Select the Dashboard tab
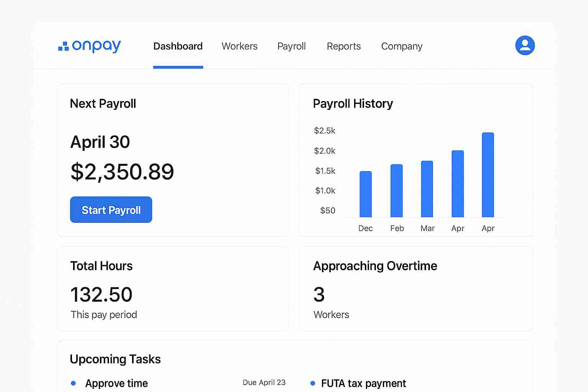 [178, 46]
